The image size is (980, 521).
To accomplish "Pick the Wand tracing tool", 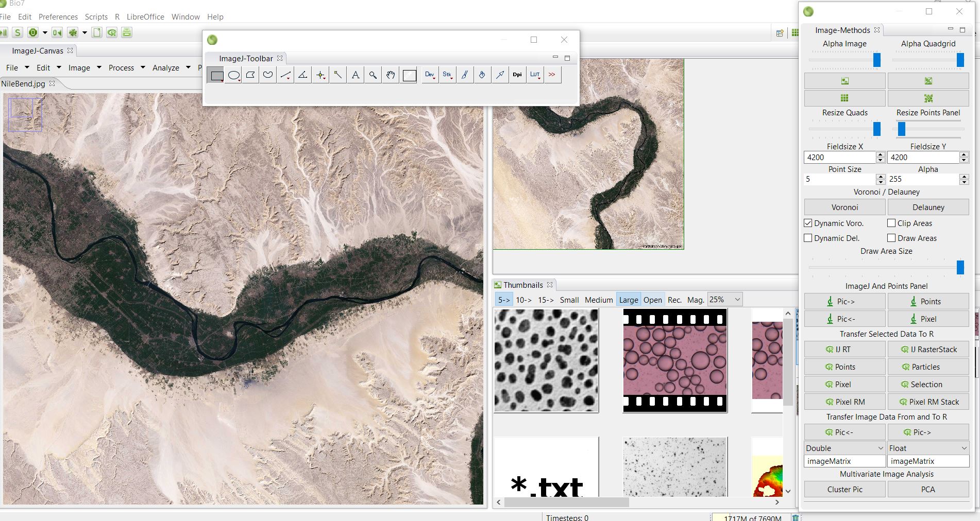I will coord(337,75).
